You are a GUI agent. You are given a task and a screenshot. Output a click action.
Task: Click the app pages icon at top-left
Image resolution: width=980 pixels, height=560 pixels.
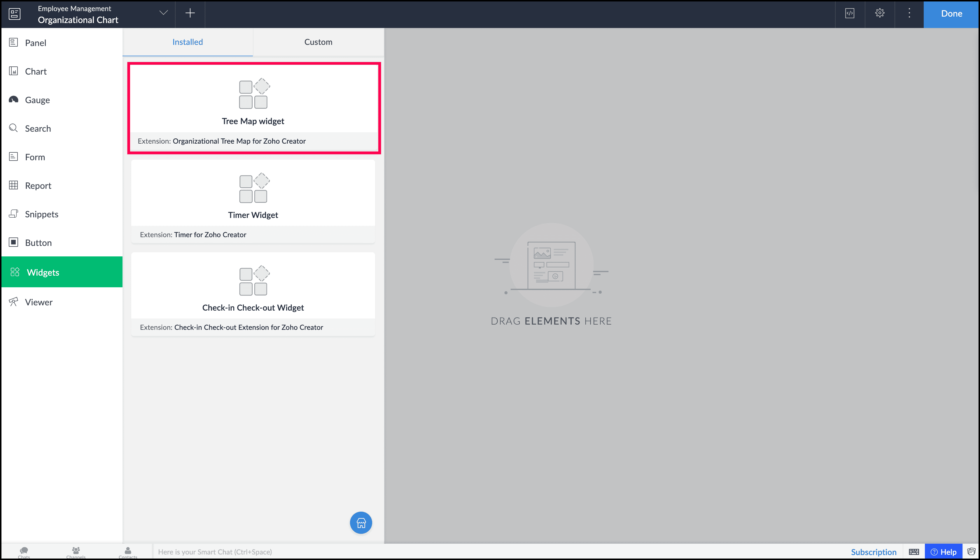(15, 14)
